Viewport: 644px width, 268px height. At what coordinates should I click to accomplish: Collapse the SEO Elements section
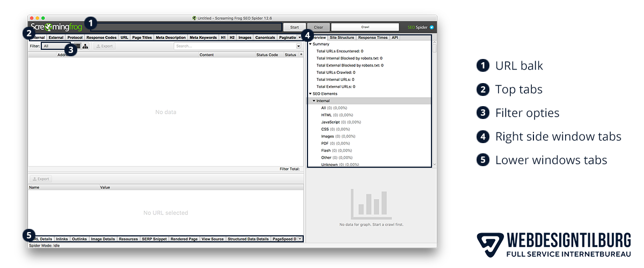tap(310, 94)
